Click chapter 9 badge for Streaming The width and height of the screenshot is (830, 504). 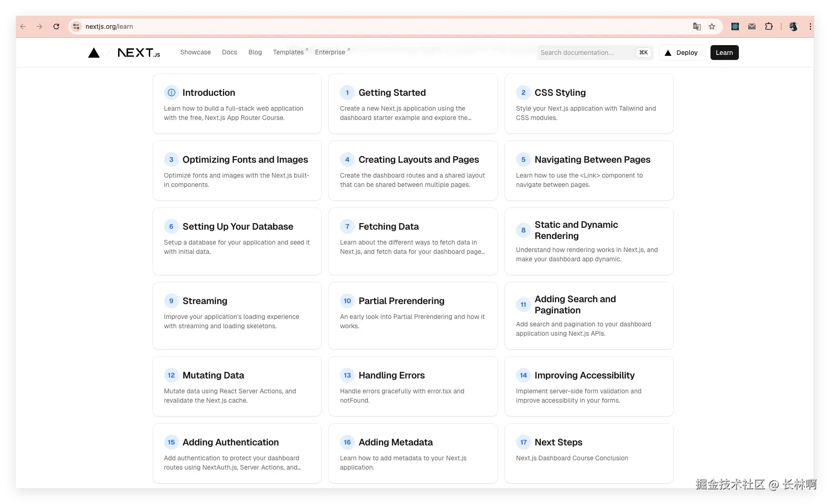(171, 301)
